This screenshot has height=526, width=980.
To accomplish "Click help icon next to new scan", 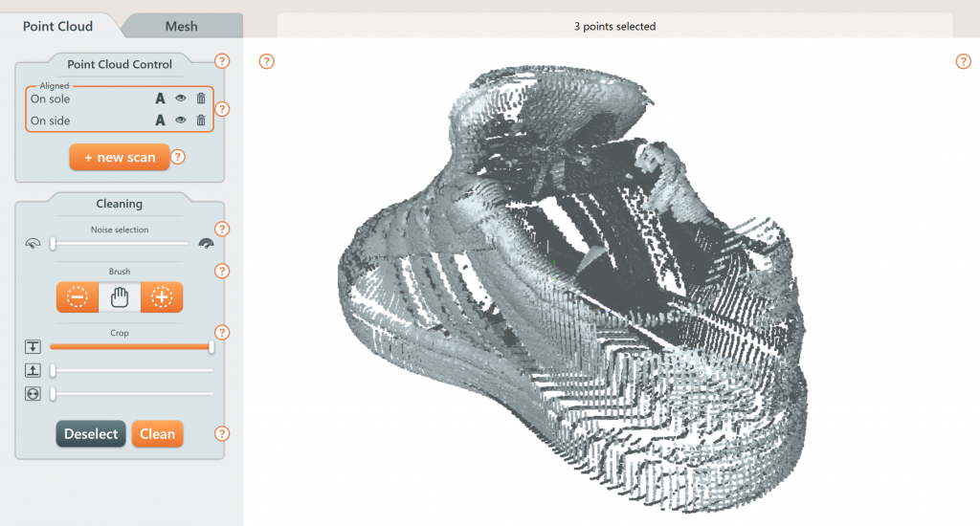I will (x=177, y=157).
